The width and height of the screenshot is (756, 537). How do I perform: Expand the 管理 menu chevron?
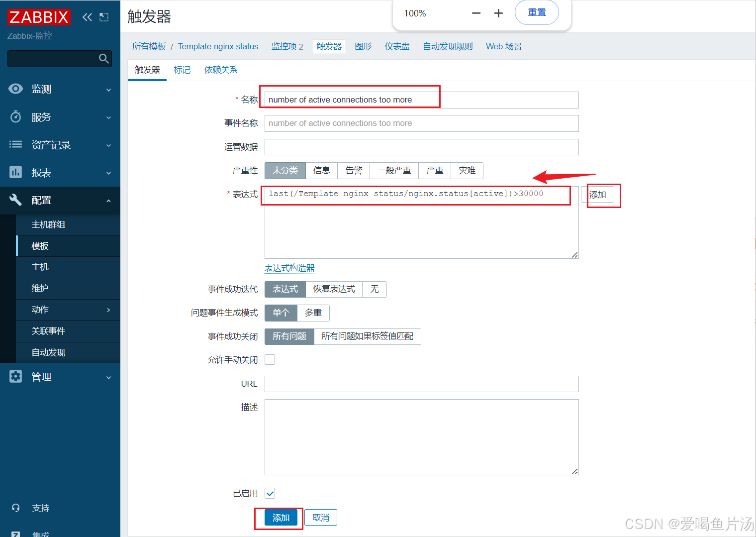[108, 377]
